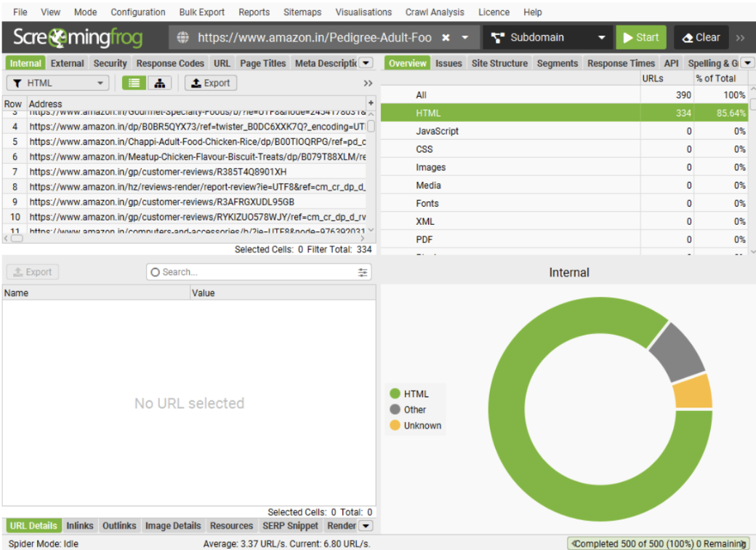The width and height of the screenshot is (756, 550).
Task: Select the PDF row in Overview
Action: pyautogui.click(x=564, y=239)
